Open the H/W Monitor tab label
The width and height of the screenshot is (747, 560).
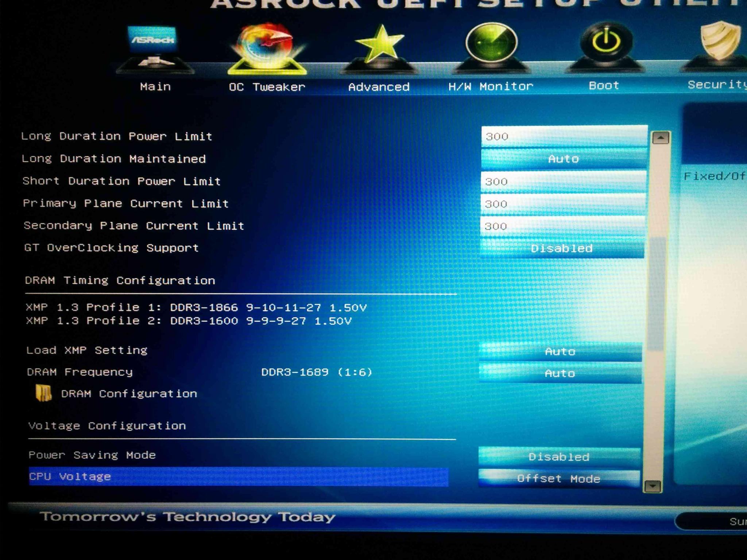pos(491,86)
